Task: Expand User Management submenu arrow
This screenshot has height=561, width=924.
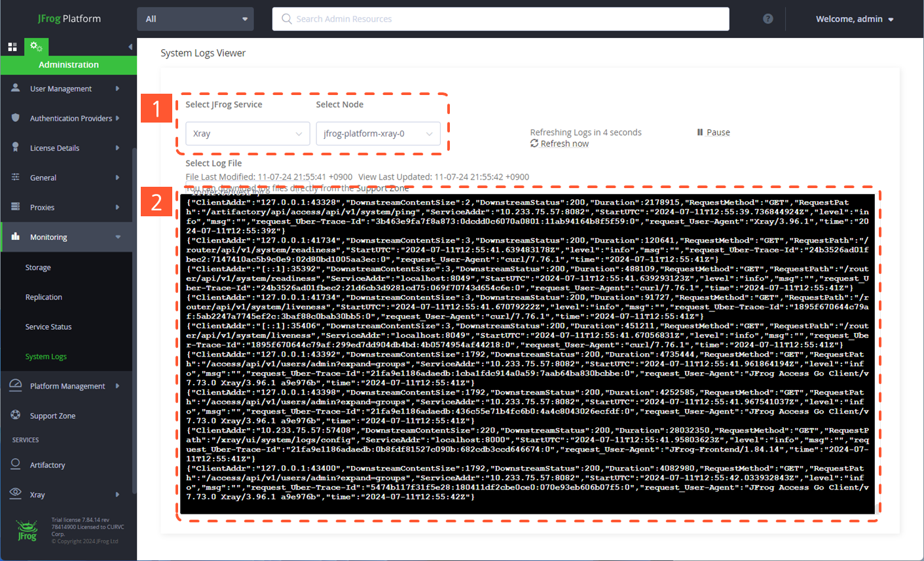Action: click(x=118, y=88)
